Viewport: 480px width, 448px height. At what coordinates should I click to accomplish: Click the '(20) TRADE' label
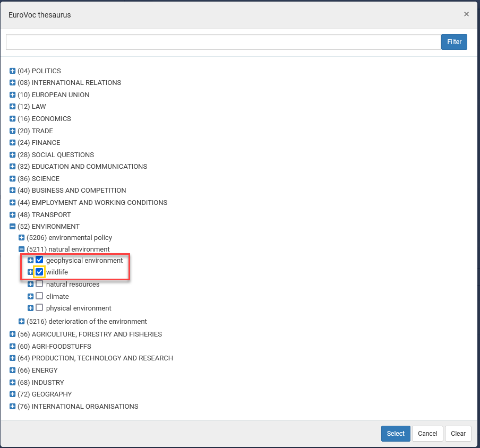click(35, 131)
